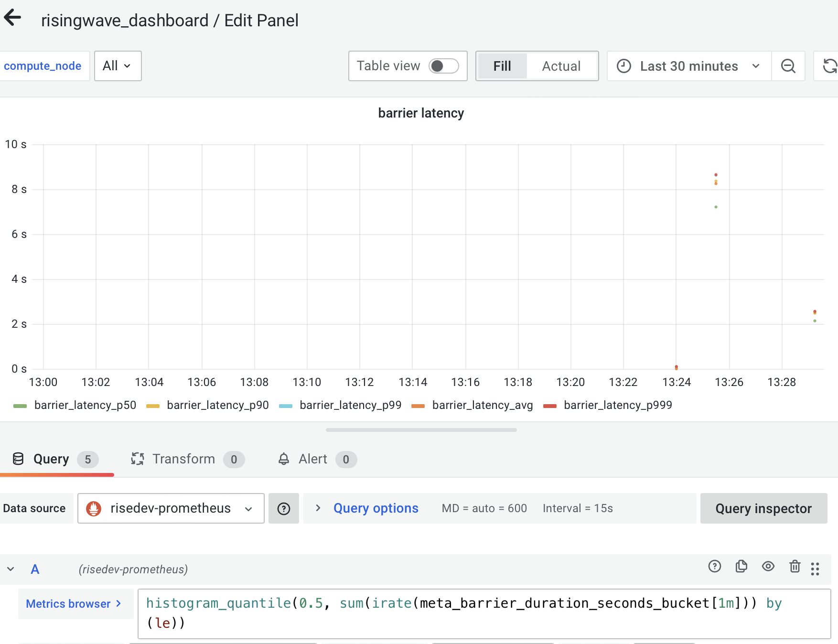This screenshot has width=838, height=644.
Task: Click the Prometheus data source icon
Action: (x=95, y=508)
